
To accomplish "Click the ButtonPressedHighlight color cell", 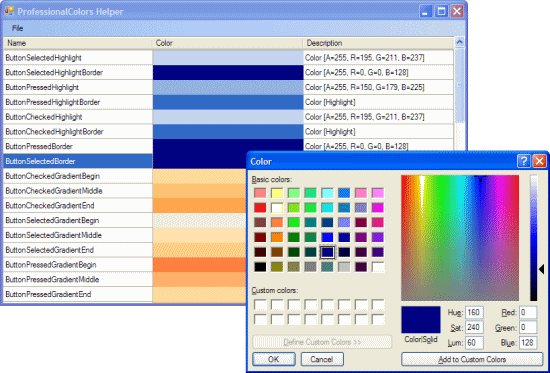I will tap(228, 87).
